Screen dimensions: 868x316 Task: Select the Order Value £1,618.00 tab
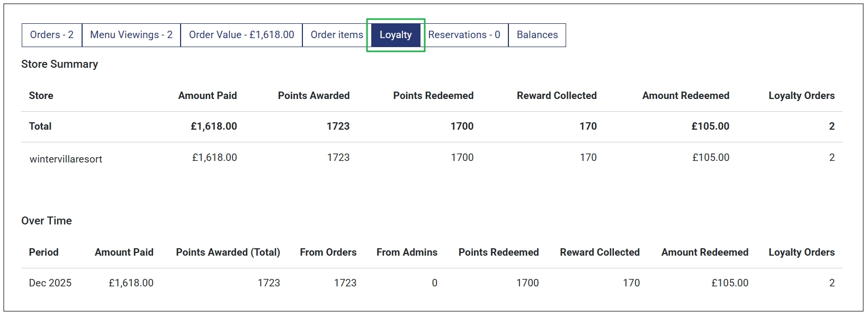[241, 35]
